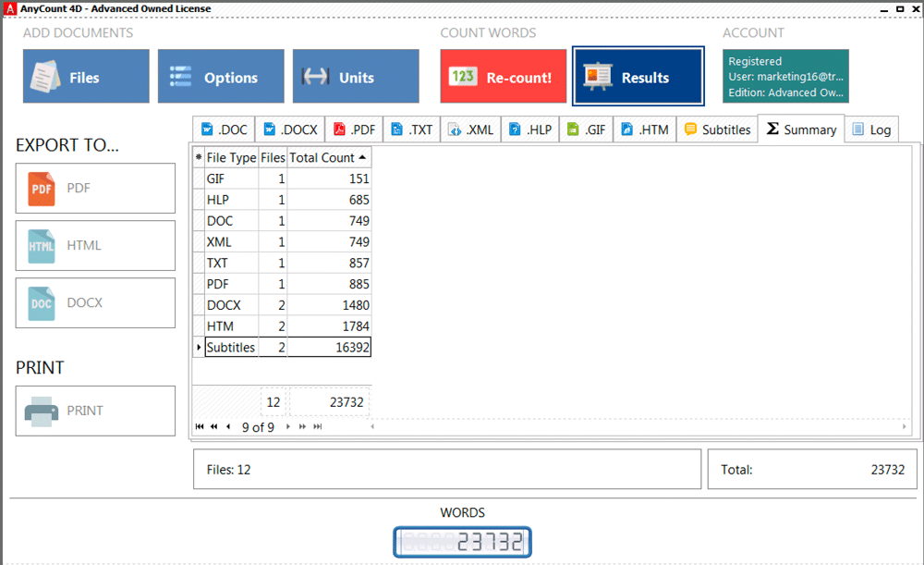Switch to the .DOCX tab

(x=290, y=129)
